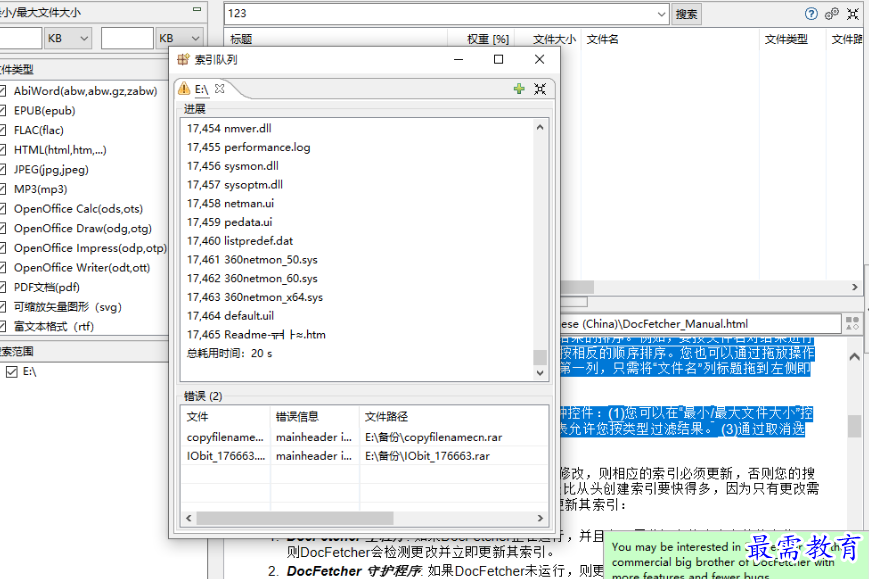This screenshot has width=869, height=579.
Task: Click the 搜索 search button
Action: [x=686, y=14]
